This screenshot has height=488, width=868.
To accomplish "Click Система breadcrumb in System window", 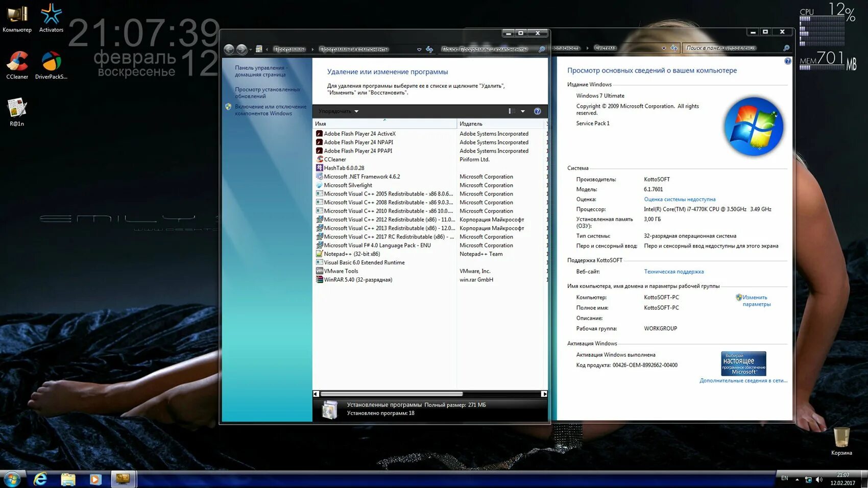I will click(605, 48).
